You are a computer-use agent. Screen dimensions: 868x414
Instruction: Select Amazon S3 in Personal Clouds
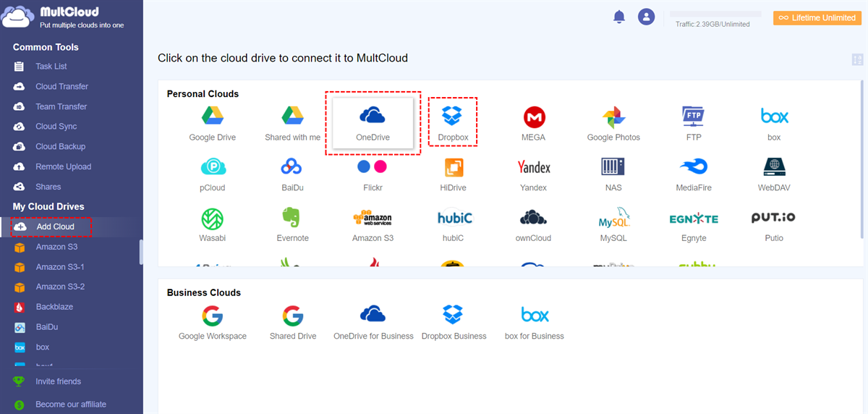click(372, 218)
